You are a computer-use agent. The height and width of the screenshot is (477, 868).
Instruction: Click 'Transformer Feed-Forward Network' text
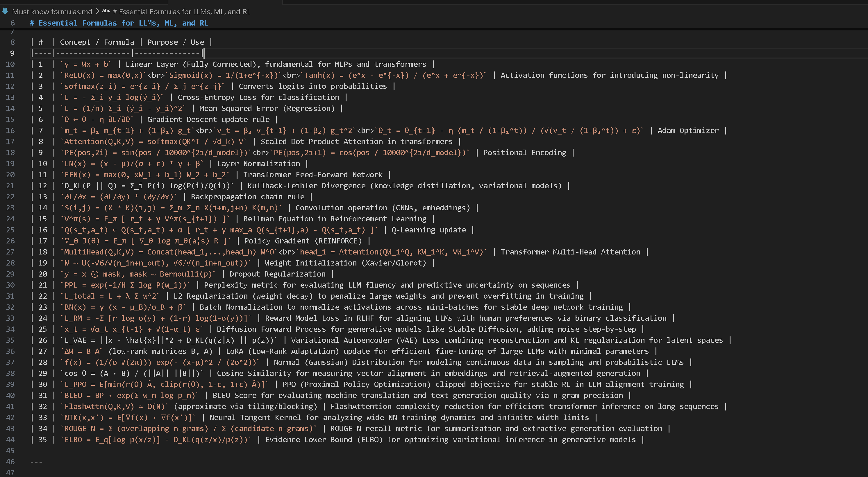(x=313, y=175)
